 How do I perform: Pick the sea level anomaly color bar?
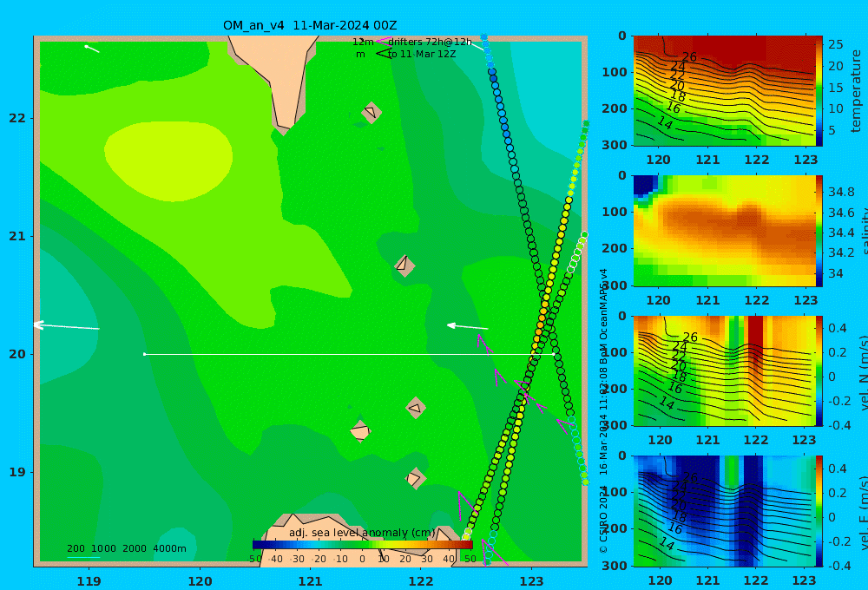tap(363, 545)
